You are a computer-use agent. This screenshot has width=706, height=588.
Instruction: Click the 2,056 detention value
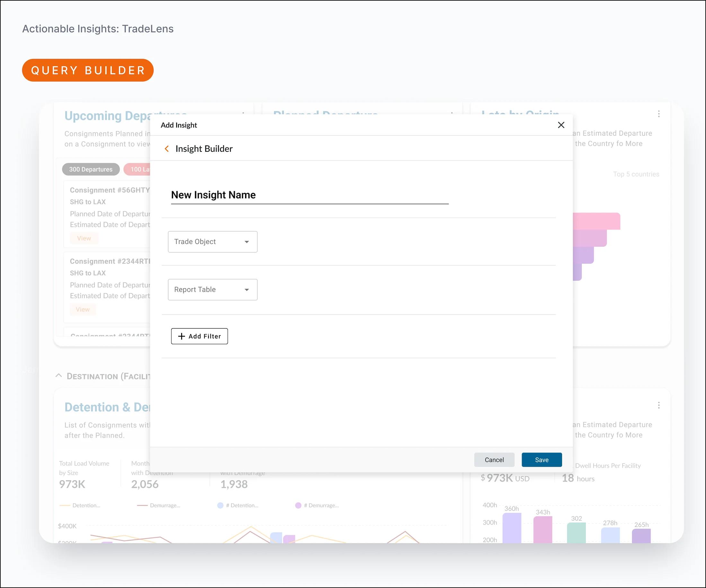point(145,484)
